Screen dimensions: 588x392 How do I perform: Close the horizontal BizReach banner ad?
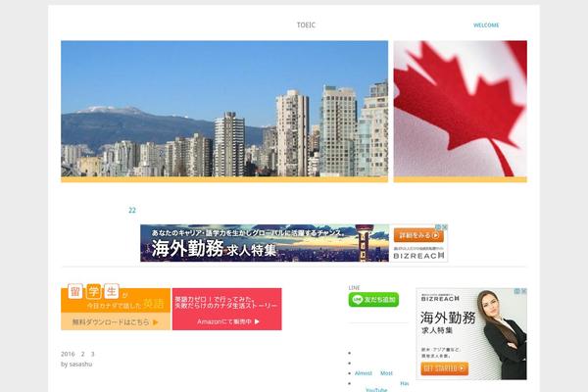click(x=445, y=227)
